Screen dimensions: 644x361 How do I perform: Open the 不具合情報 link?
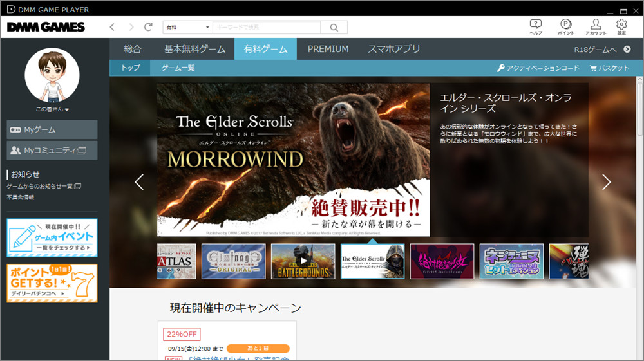tap(21, 198)
